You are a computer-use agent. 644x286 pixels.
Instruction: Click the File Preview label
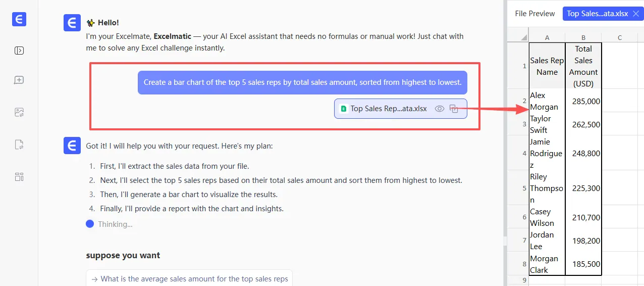[x=534, y=14]
